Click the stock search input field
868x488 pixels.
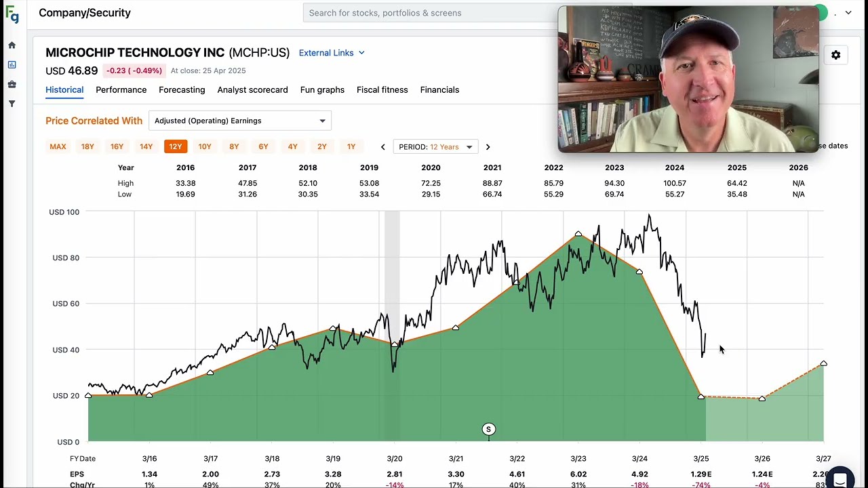pos(431,13)
